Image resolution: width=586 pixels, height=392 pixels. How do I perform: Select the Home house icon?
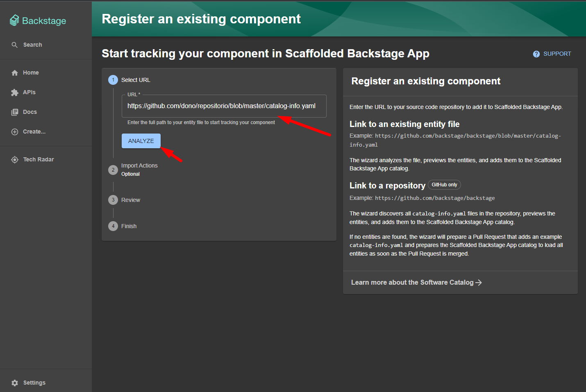click(15, 73)
